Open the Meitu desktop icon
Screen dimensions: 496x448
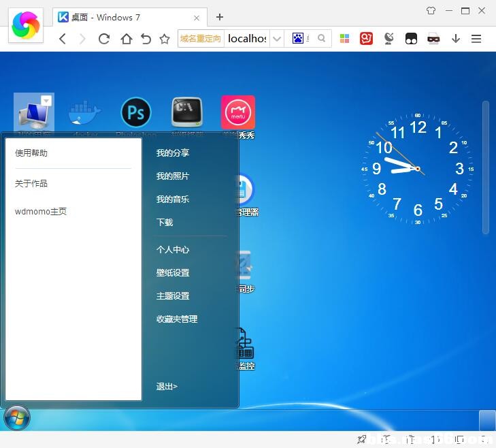point(238,112)
